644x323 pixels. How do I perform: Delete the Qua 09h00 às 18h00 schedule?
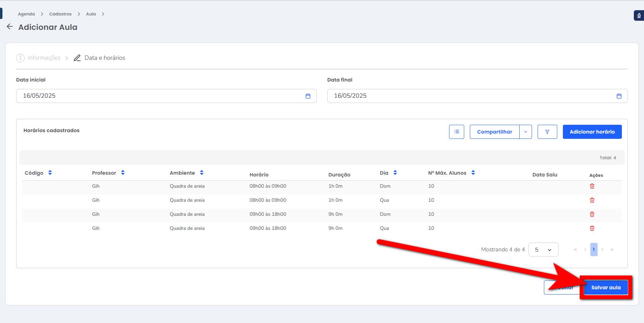[x=592, y=228]
